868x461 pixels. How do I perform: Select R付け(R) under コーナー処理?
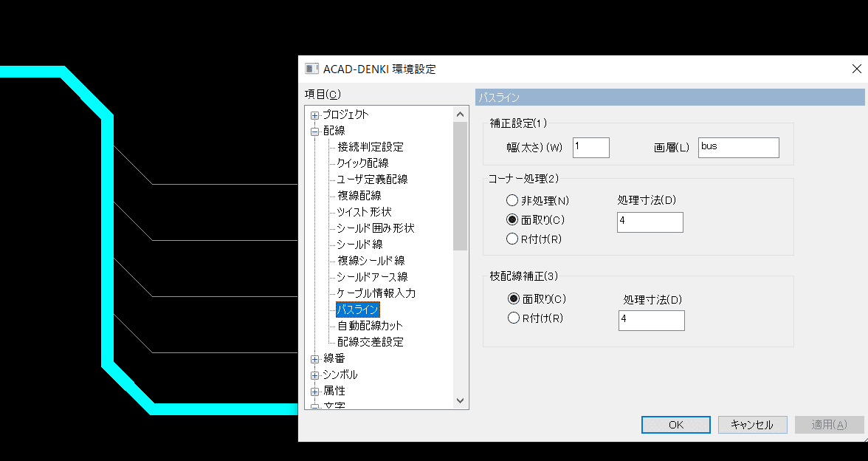[512, 239]
